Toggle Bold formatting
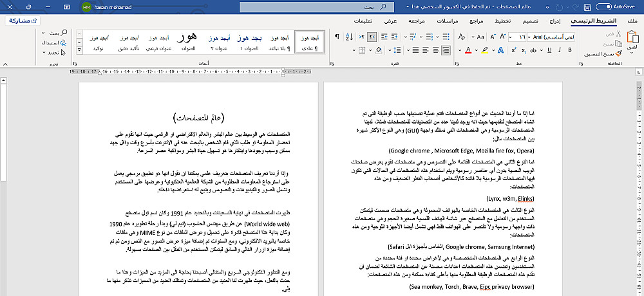This screenshot has height=296, width=644. (570, 50)
